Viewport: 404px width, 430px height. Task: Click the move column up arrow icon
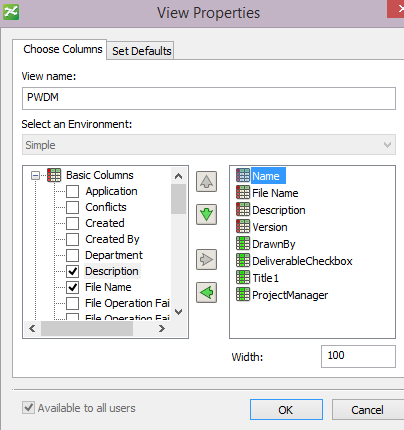[x=206, y=182]
